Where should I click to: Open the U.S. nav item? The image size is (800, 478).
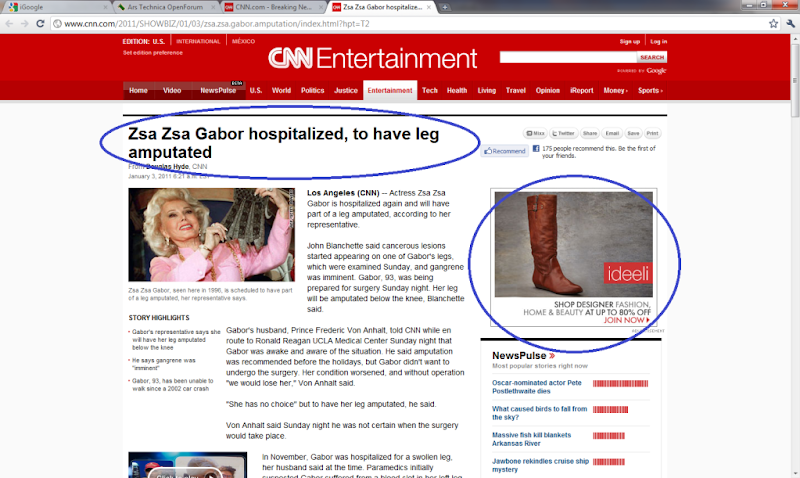[x=256, y=90]
